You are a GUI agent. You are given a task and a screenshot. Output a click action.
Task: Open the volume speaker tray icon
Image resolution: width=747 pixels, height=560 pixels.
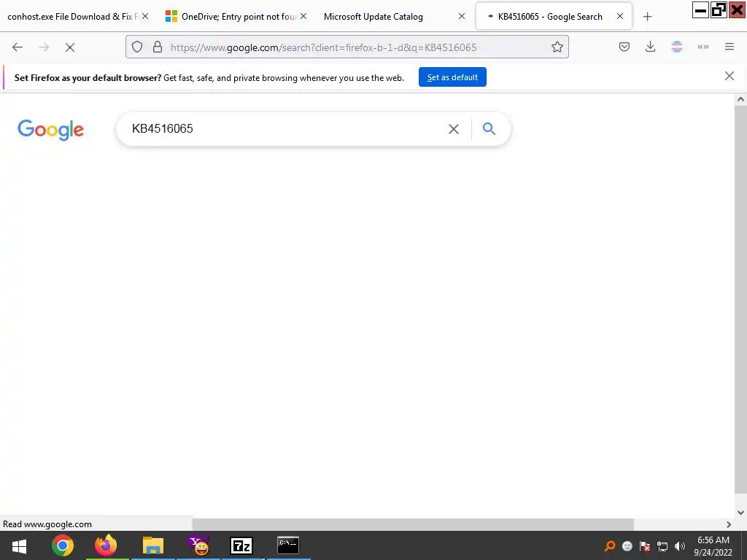[x=680, y=546]
